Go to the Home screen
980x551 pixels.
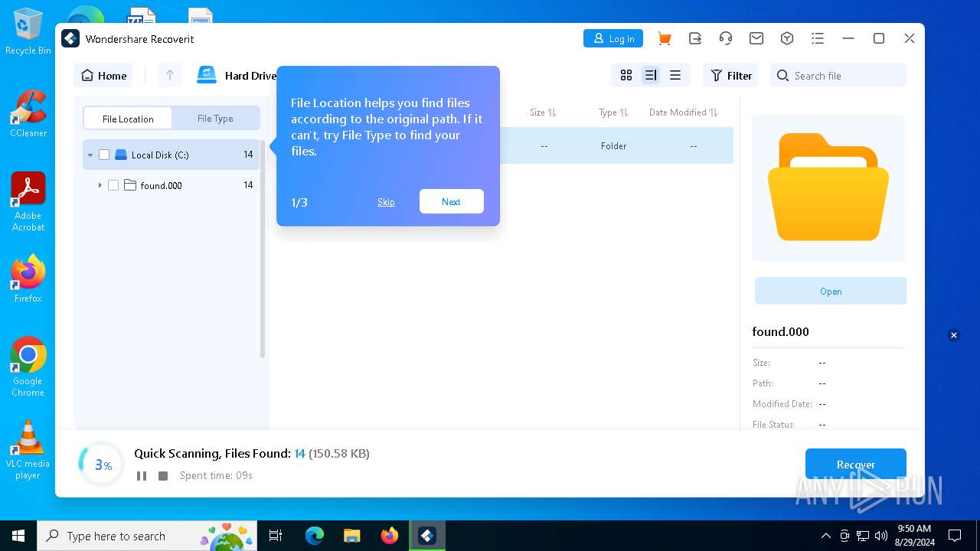(x=103, y=75)
